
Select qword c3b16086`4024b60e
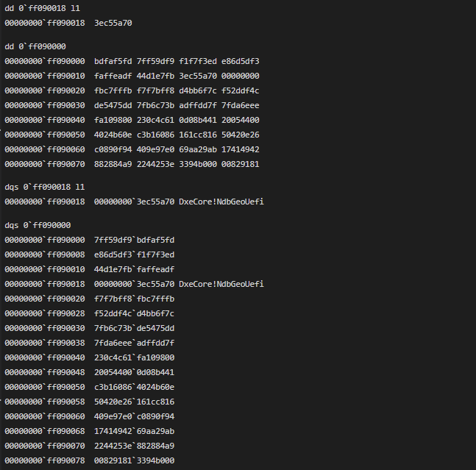[134, 387]
